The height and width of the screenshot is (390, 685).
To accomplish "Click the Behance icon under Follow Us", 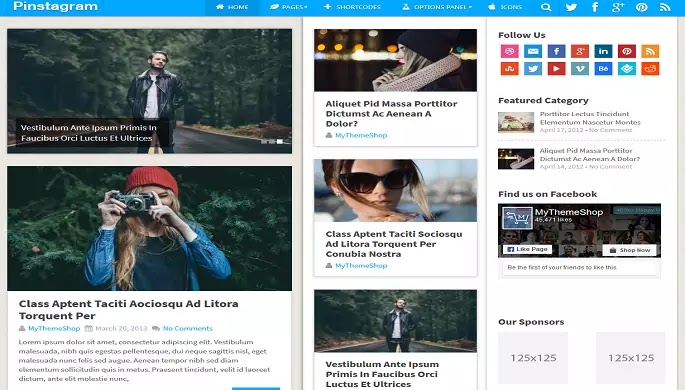I will [603, 69].
